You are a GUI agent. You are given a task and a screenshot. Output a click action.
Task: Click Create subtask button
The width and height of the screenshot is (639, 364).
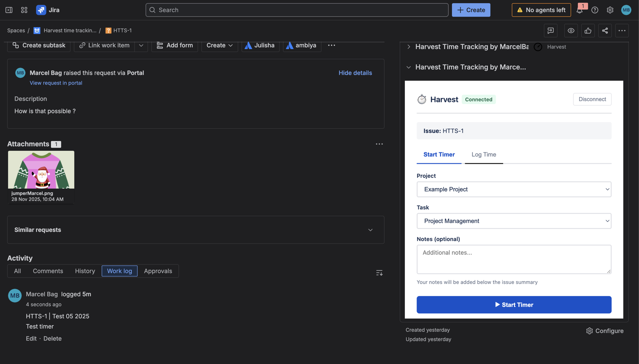39,45
